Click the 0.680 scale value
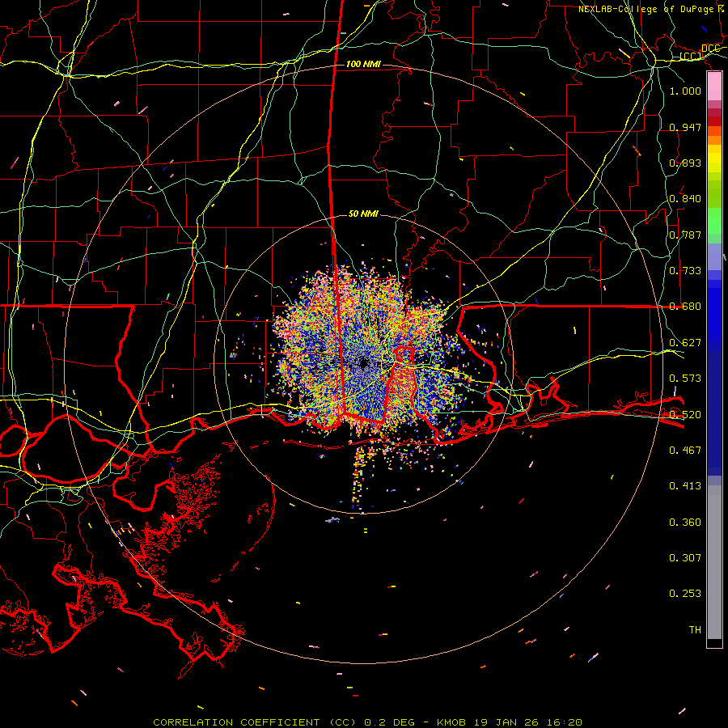 tap(685, 307)
